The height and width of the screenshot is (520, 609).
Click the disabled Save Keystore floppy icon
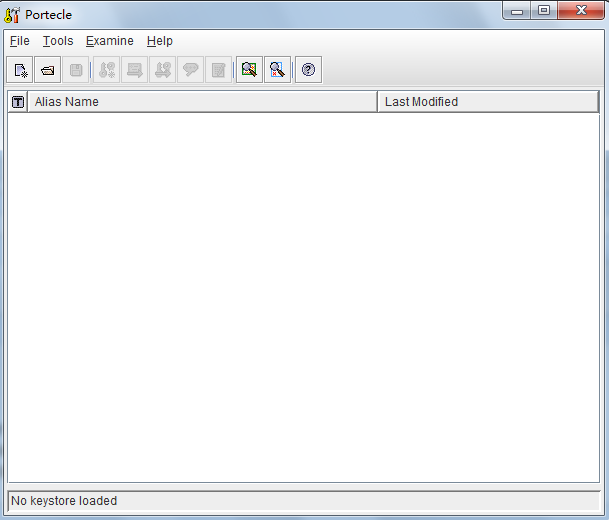76,70
